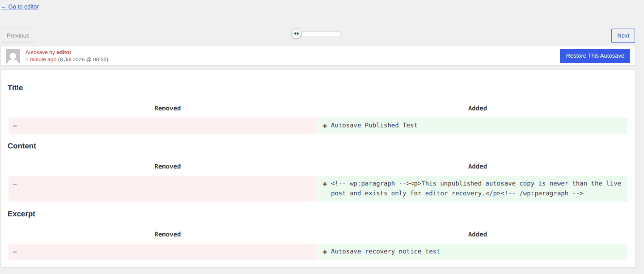This screenshot has width=644, height=274.
Task: Click the Title section heading
Action: pyautogui.click(x=15, y=88)
